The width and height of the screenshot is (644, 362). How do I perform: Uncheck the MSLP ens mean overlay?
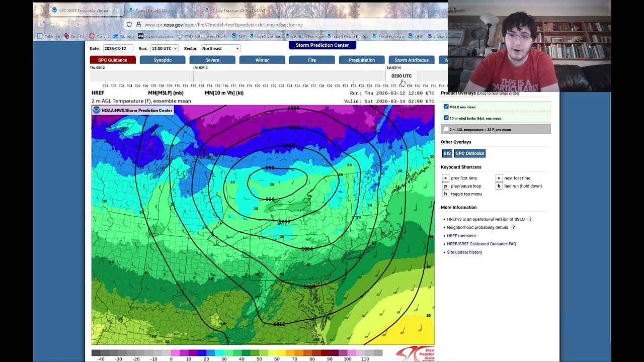(x=446, y=107)
